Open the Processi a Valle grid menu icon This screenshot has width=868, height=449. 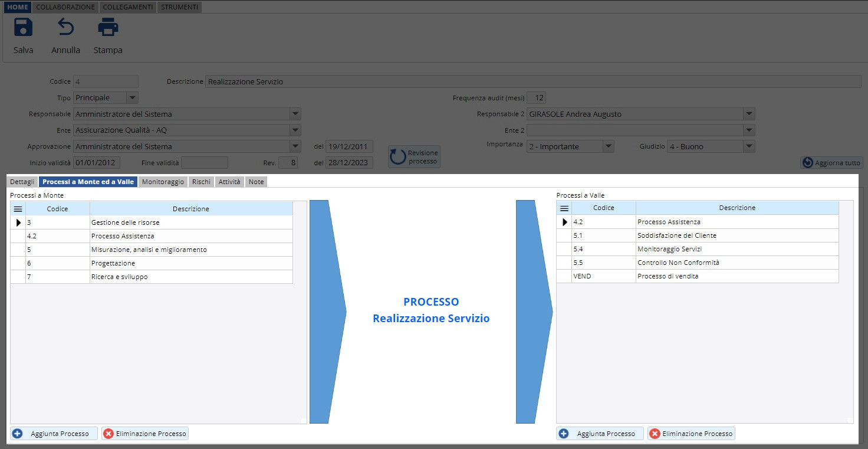[x=564, y=208]
